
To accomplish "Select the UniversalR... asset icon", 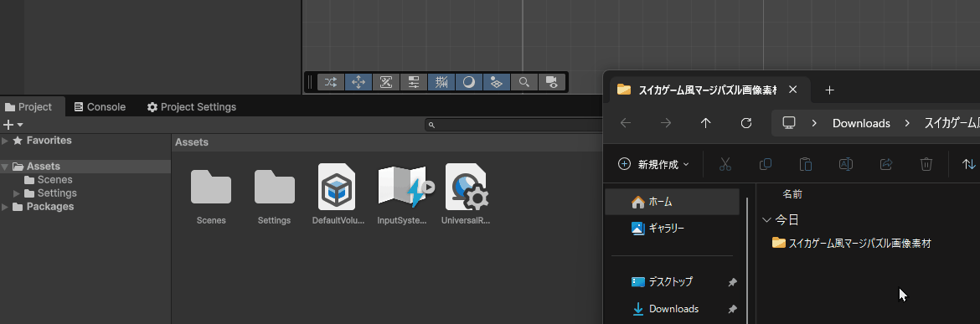I will 466,187.
